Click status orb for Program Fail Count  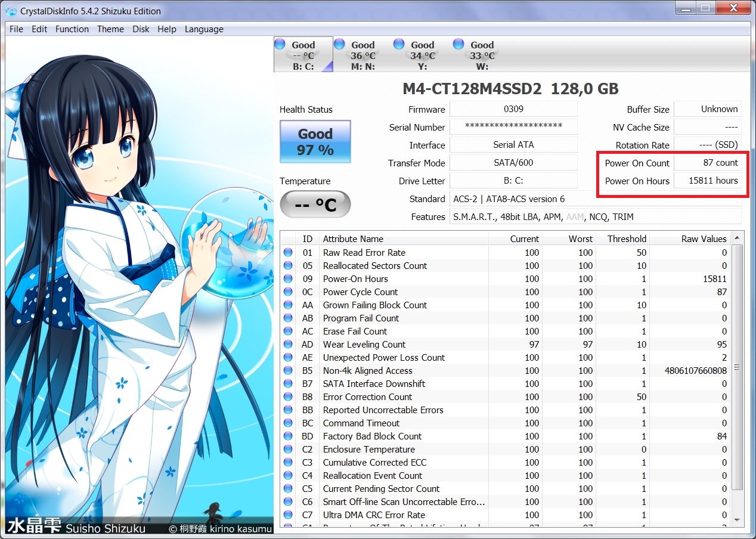coord(288,318)
